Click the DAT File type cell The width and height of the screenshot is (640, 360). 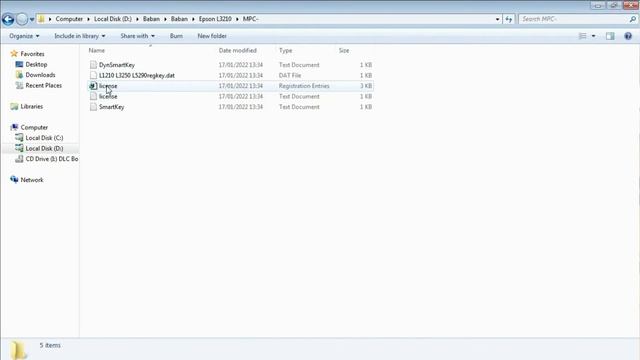(x=290, y=76)
